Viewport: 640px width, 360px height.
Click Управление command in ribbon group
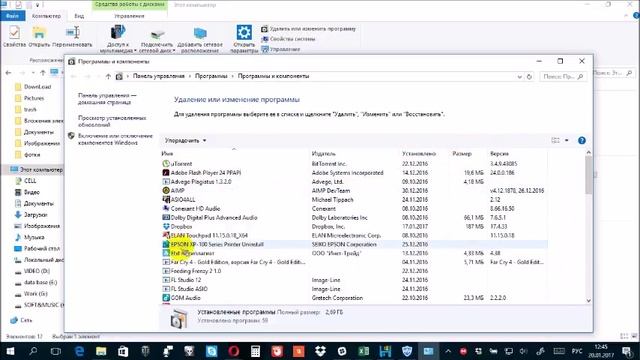point(281,49)
